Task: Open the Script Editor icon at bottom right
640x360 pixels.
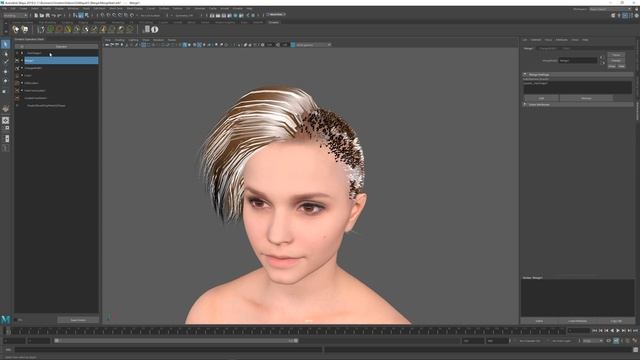Action: click(636, 350)
